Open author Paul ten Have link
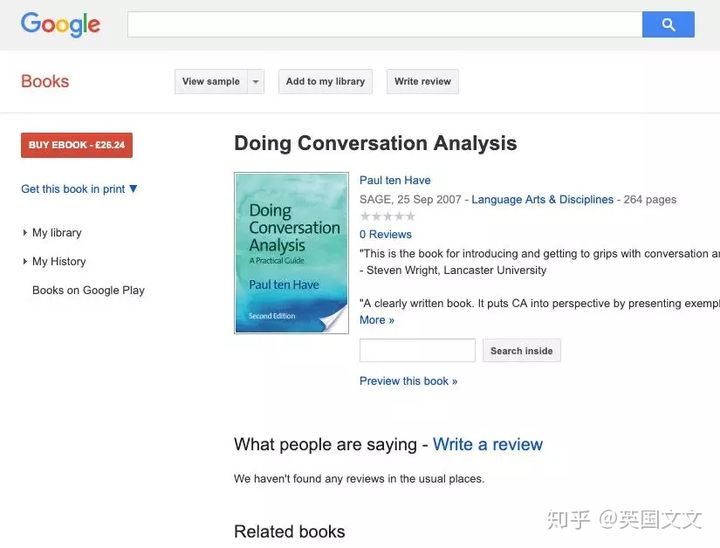This screenshot has height=548, width=720. [395, 180]
